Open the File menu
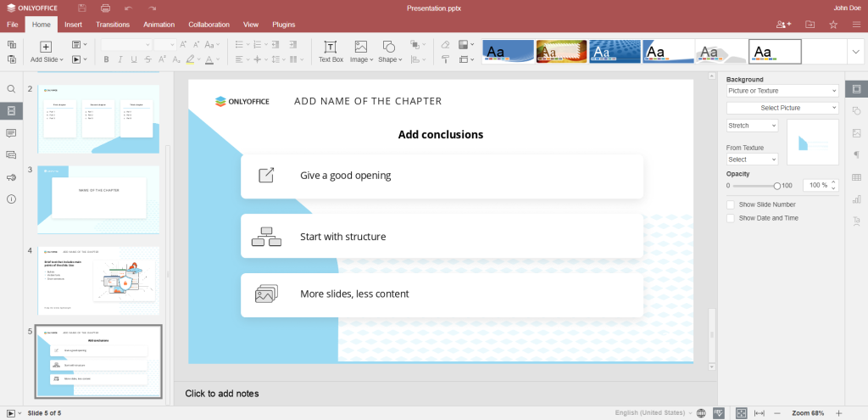Image resolution: width=868 pixels, height=420 pixels. [x=13, y=25]
